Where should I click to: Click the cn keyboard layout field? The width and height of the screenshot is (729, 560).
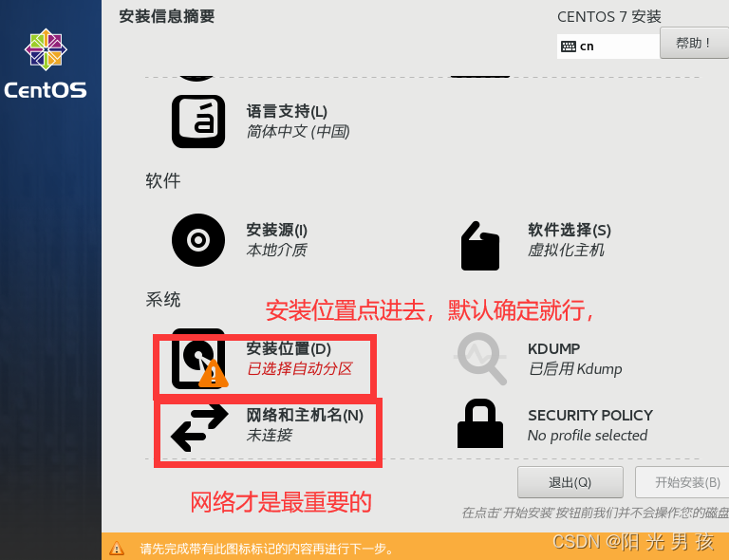(608, 47)
